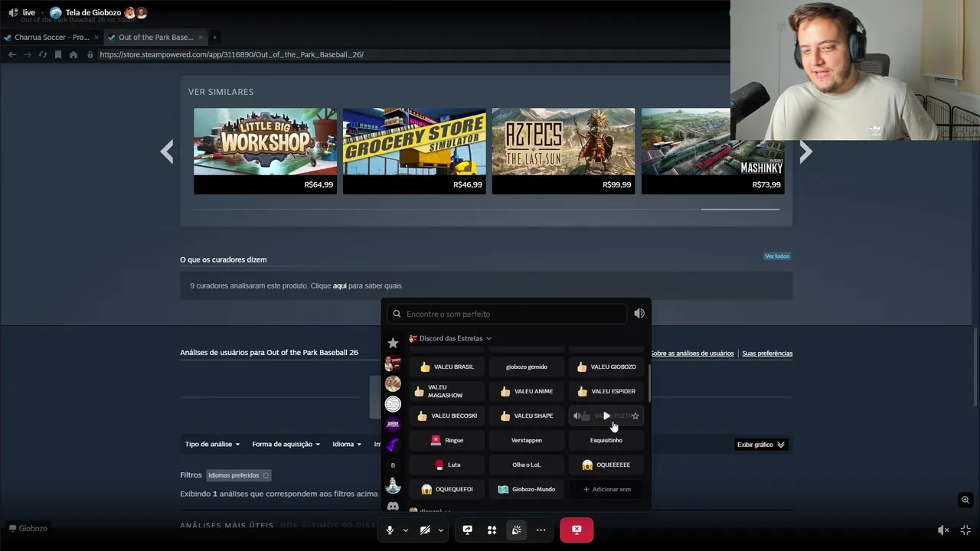Click the aqui link in curators text

click(340, 285)
